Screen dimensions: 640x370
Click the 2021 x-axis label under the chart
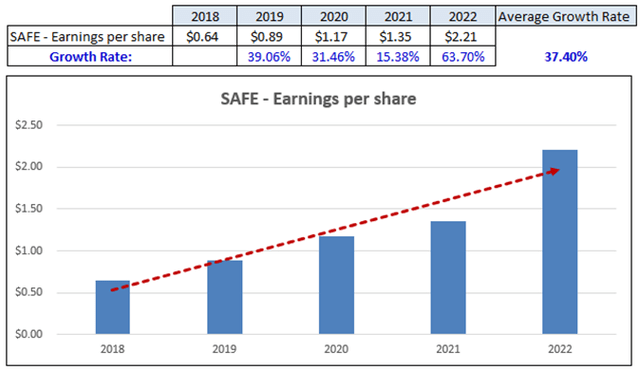click(x=448, y=349)
